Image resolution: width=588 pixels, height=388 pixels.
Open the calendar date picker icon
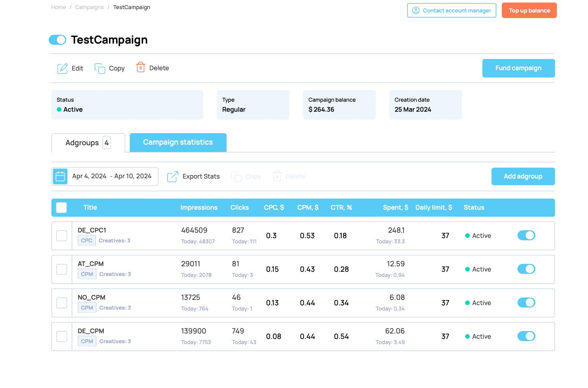pos(60,176)
